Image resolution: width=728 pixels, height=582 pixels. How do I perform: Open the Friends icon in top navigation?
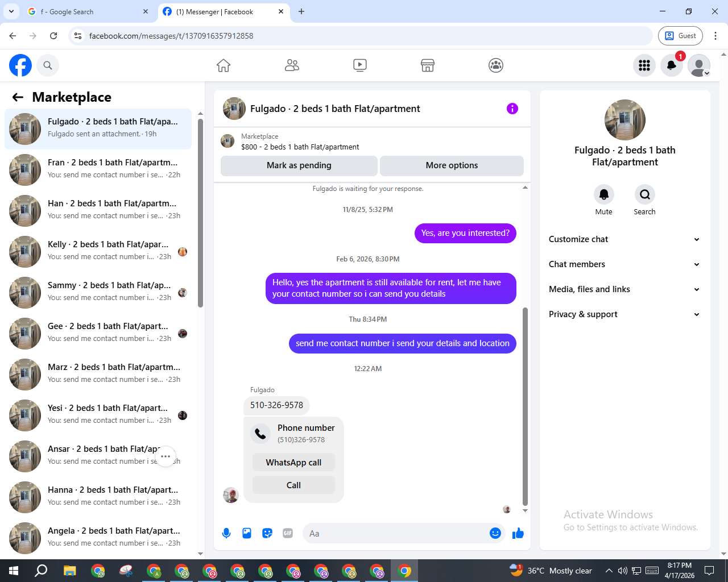[x=292, y=65]
